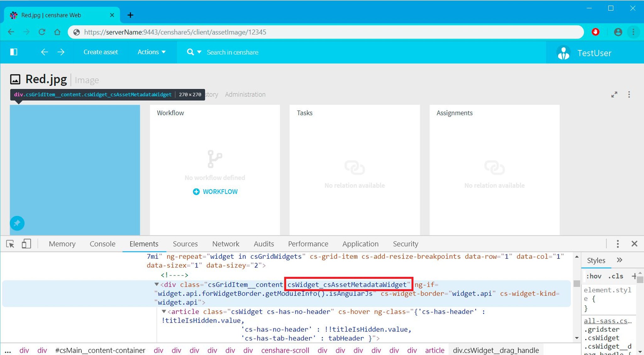
Task: Click the sidebar panel toggle icon
Action: coord(14,52)
